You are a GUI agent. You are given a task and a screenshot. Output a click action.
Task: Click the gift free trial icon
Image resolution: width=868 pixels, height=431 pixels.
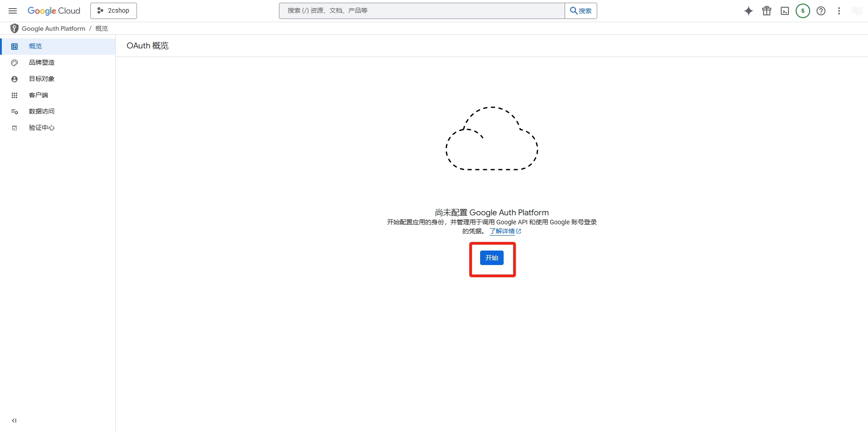point(767,11)
